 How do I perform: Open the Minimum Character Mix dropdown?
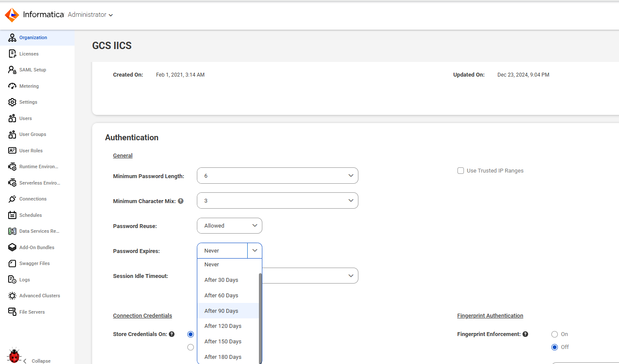[x=277, y=201]
